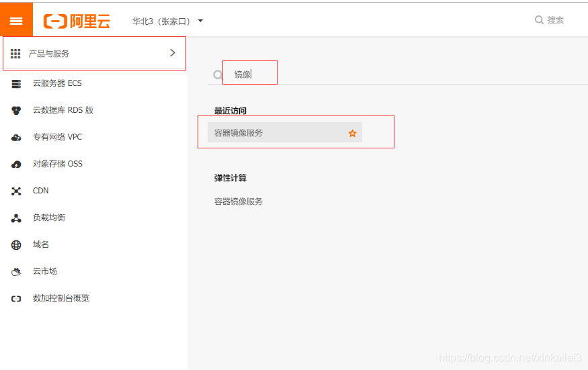The image size is (588, 370).
Task: Click the 弹性计算 section heading
Action: [x=230, y=178]
